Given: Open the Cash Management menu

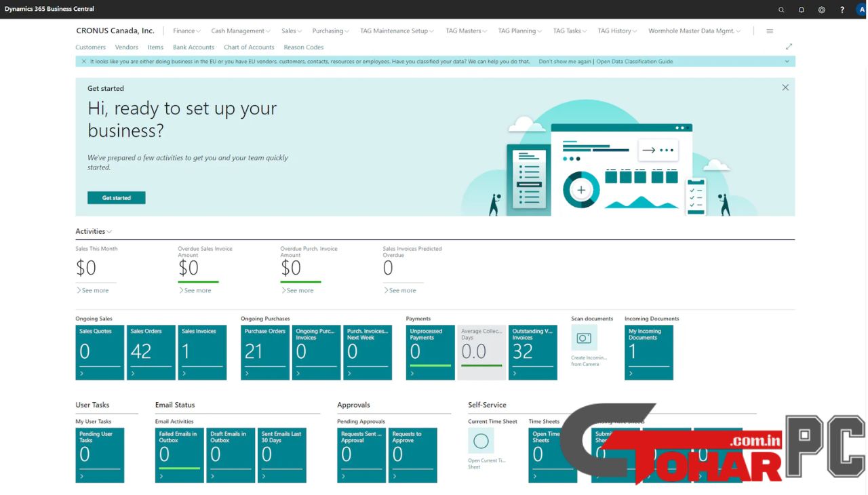Looking at the screenshot, I should pos(241,31).
